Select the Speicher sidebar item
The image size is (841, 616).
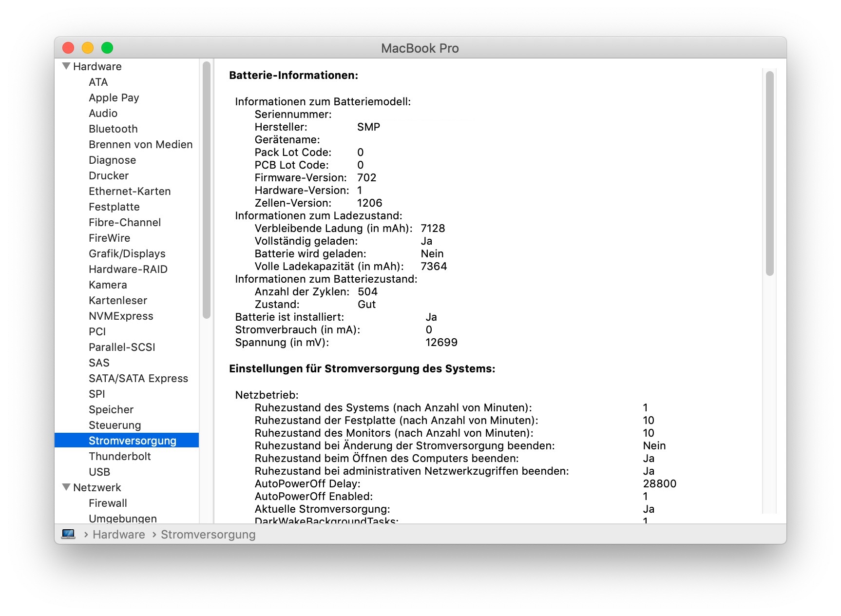[x=111, y=409]
